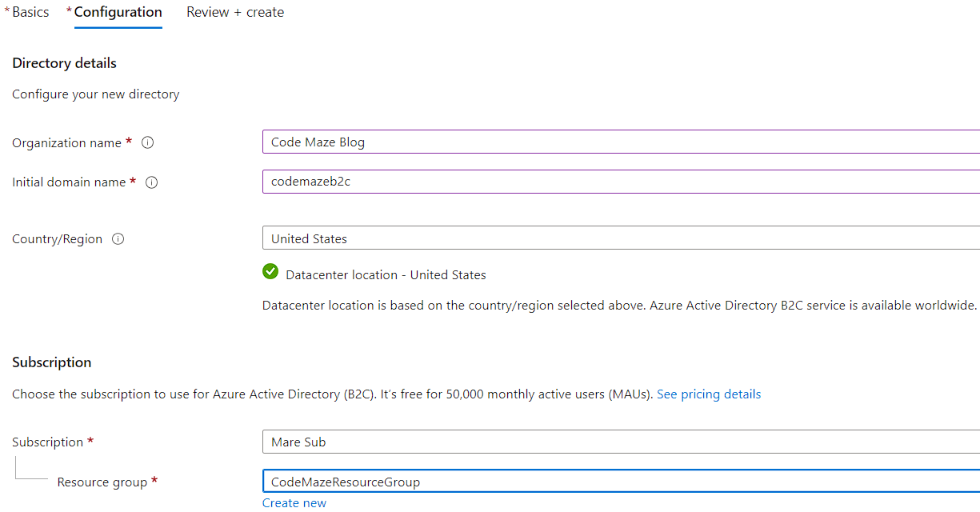Switch to the Basics tab
This screenshot has width=980, height=512.
[30, 13]
